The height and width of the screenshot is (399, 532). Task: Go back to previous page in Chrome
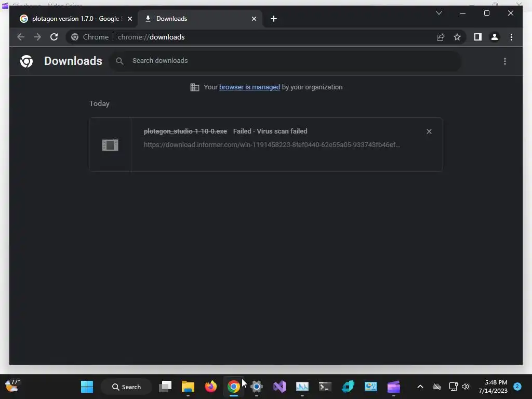point(21,37)
